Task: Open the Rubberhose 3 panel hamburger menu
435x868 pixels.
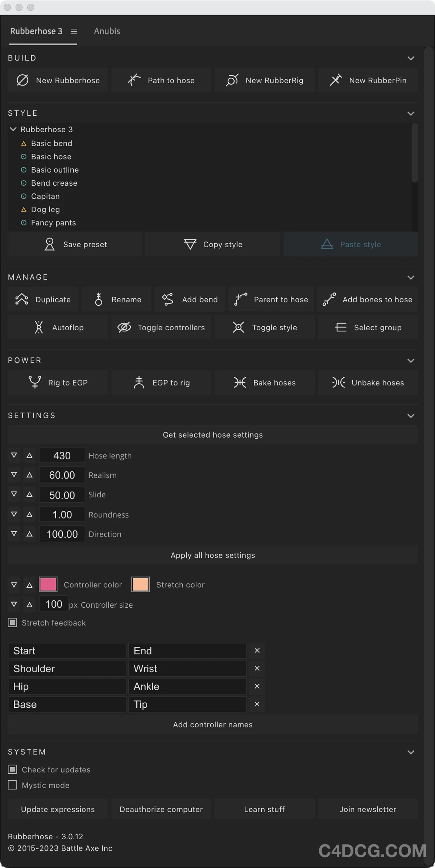Action: (74, 32)
